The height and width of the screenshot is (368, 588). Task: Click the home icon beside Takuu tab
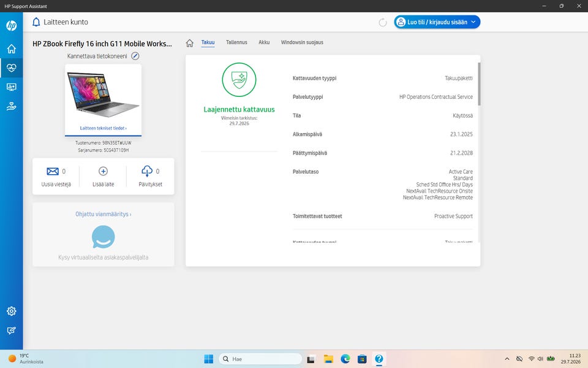190,43
